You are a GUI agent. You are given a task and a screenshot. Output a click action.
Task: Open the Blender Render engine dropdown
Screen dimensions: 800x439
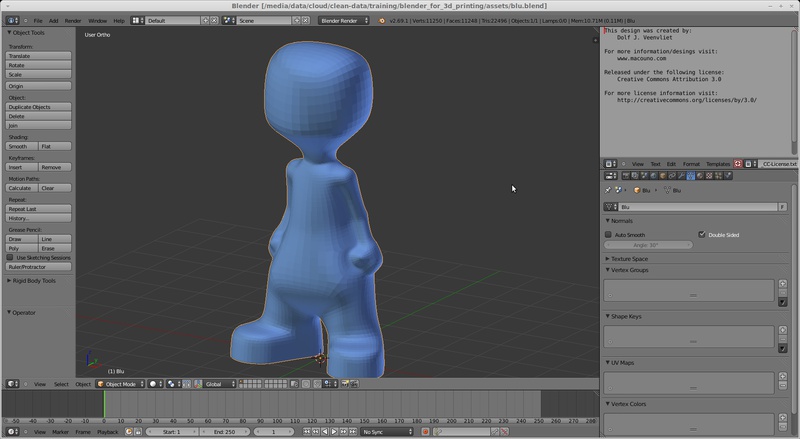tap(344, 20)
